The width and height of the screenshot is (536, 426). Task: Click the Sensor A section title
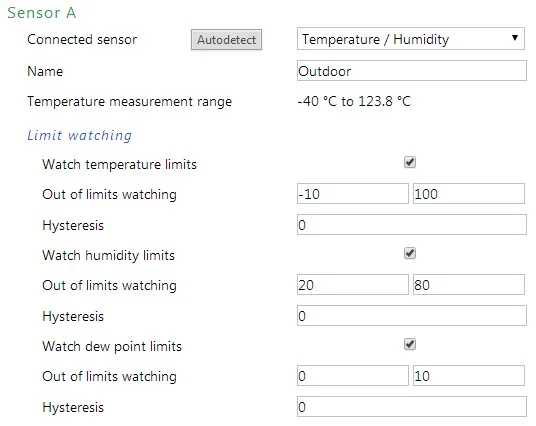click(x=41, y=13)
